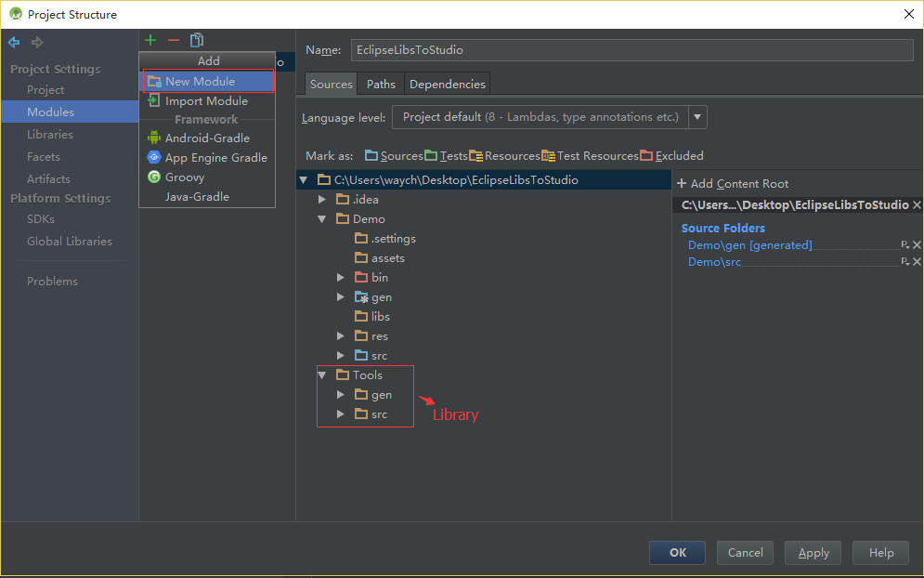
Task: Switch to the Sources tab
Action: 332,85
